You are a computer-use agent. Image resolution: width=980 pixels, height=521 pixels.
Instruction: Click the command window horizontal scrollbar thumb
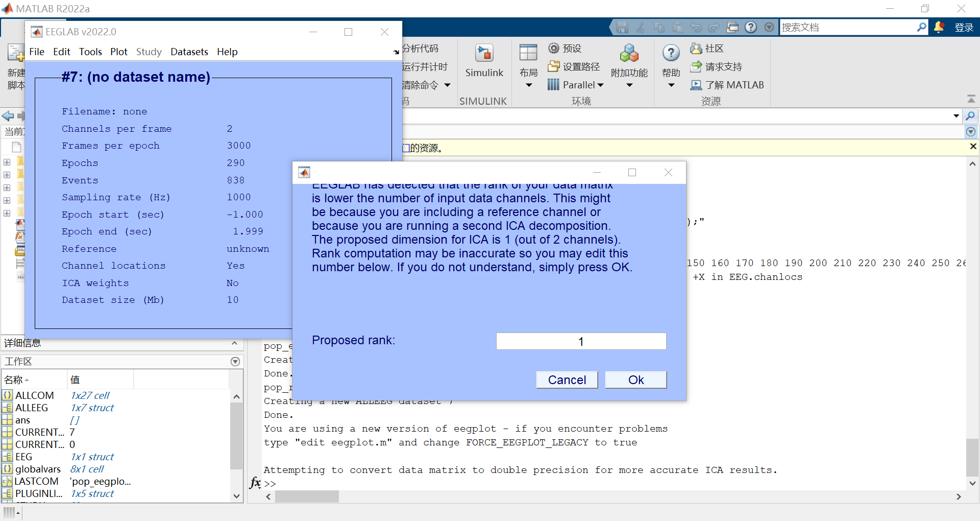pos(307,496)
